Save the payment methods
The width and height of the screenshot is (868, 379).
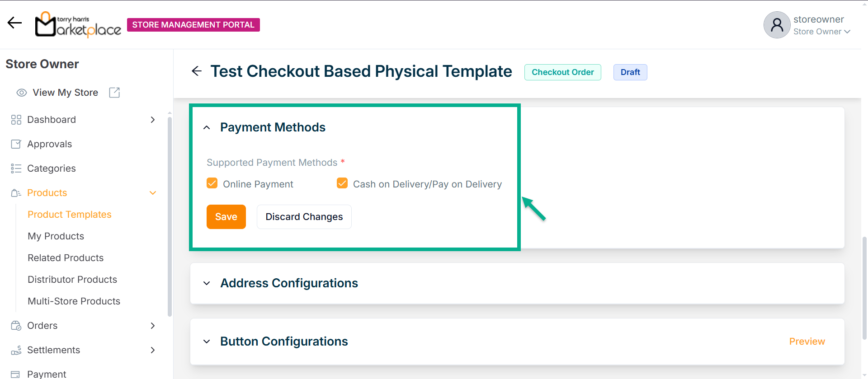click(226, 217)
